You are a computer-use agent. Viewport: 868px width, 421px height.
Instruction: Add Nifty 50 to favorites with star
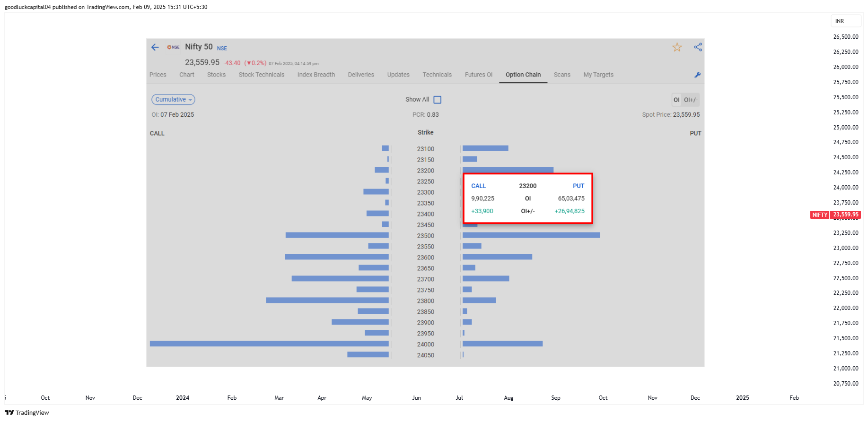pyautogui.click(x=677, y=47)
